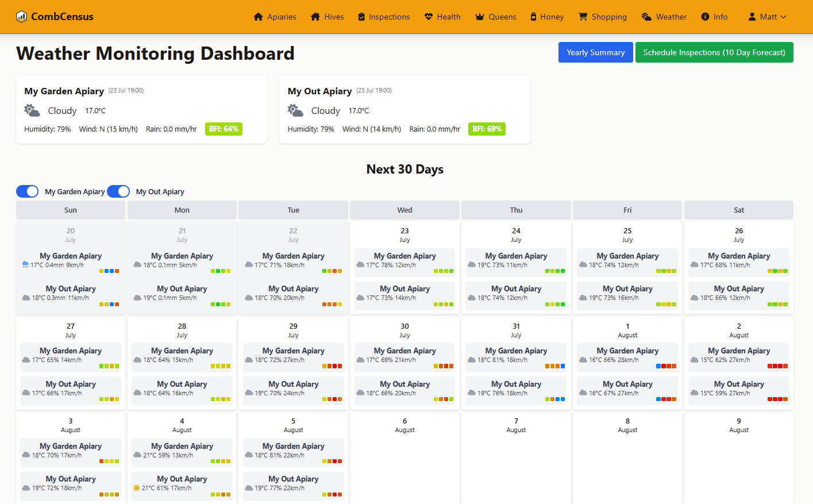Screen dimensions: 813x504
Task: Click sunny weather icon on 4 August
Action: (137, 488)
